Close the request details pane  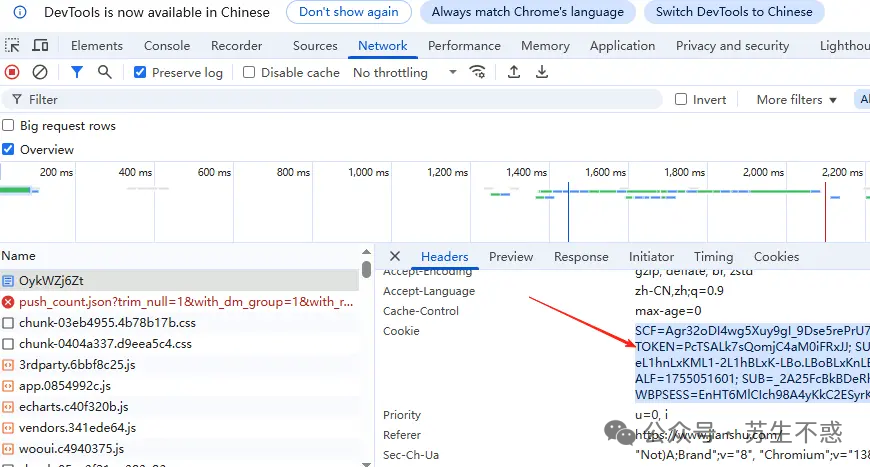pyautogui.click(x=394, y=256)
